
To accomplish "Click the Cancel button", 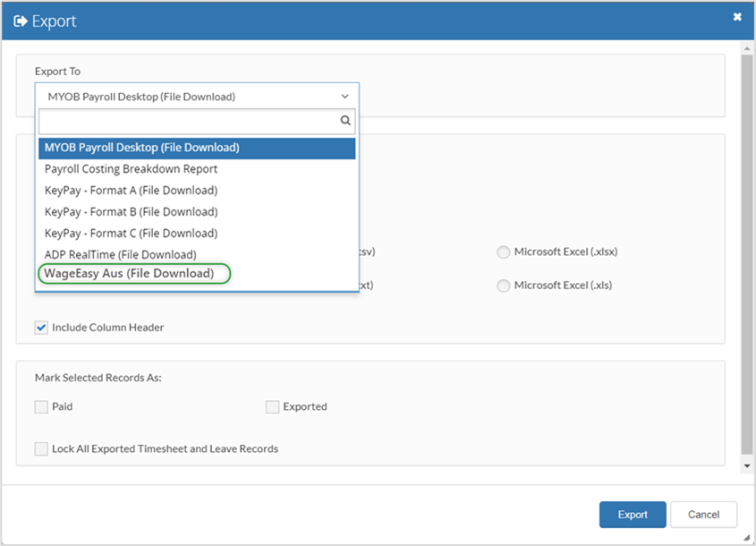I will [x=703, y=515].
